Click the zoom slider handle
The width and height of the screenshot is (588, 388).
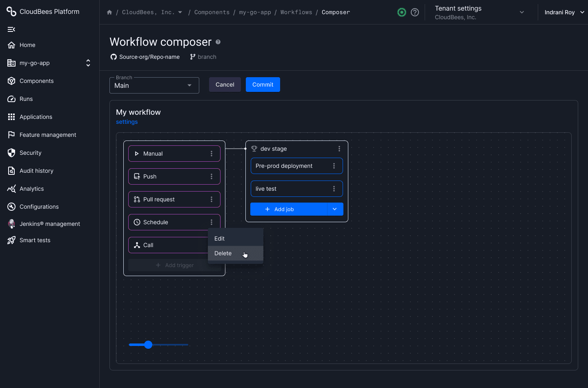pyautogui.click(x=148, y=345)
